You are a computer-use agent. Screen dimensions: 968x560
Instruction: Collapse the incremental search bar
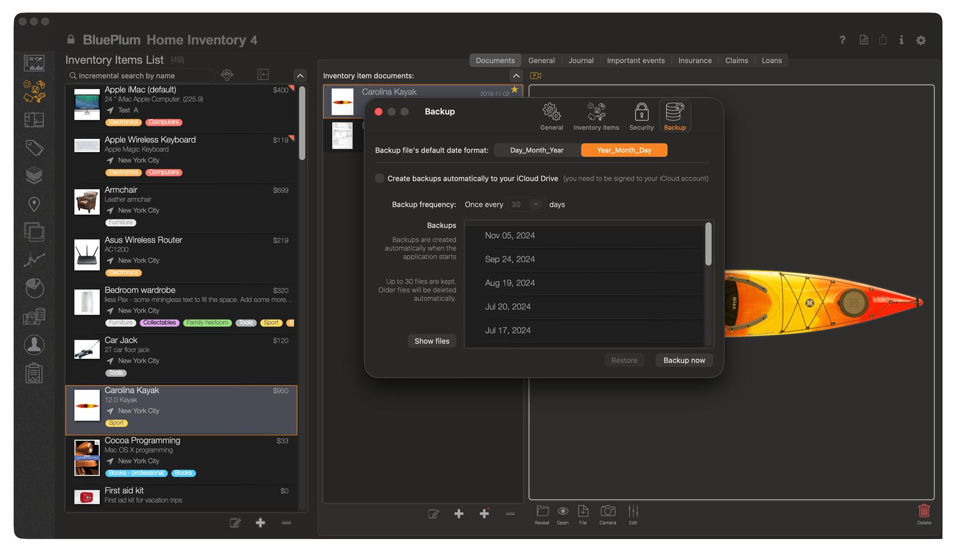tap(300, 75)
